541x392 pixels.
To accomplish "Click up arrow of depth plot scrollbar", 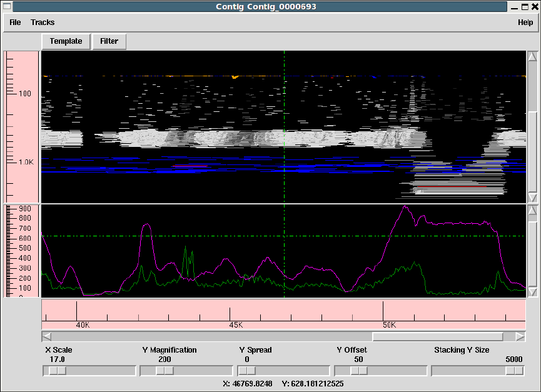I will 532,209.
